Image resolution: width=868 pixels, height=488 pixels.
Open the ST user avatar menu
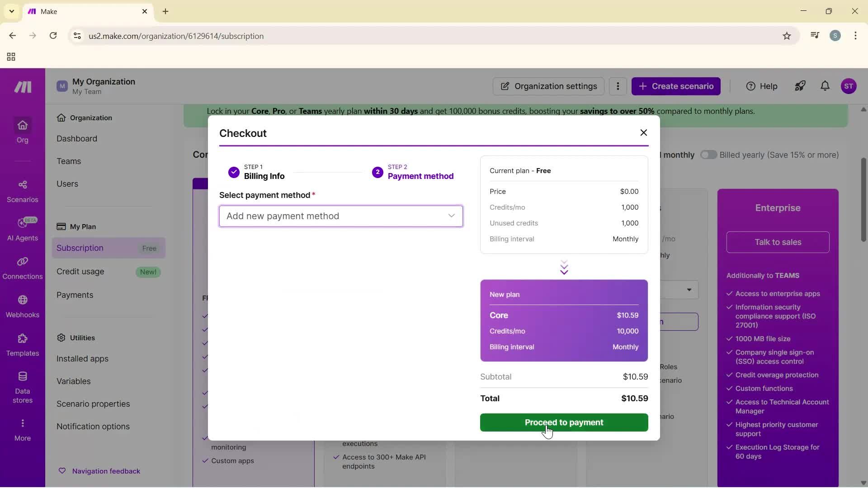(x=849, y=86)
